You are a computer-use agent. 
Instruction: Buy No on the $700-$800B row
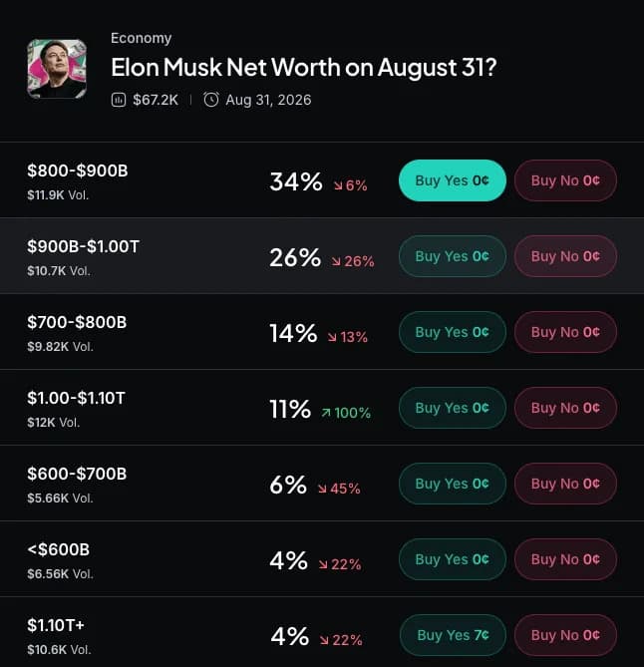(x=565, y=332)
